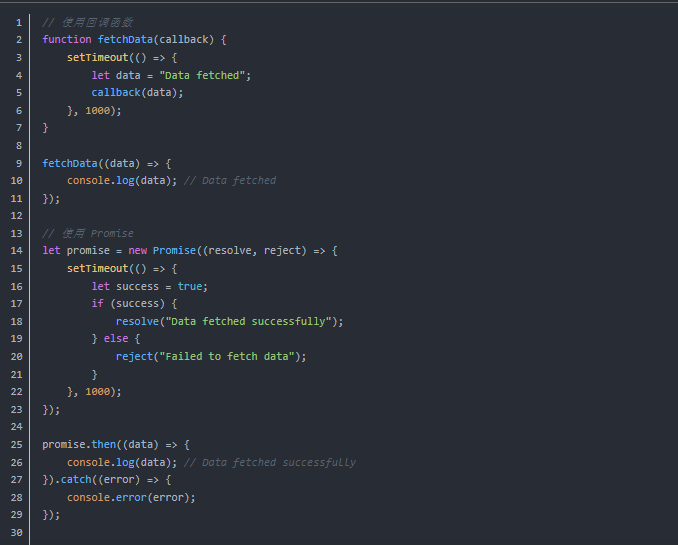Click line number 1 in the gutter

pos(19,22)
